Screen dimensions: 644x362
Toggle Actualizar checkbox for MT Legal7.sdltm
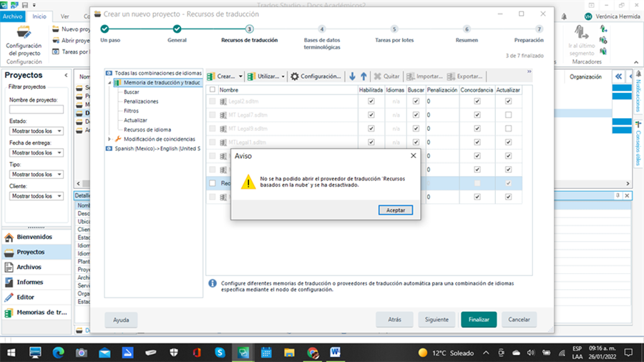[508, 115]
